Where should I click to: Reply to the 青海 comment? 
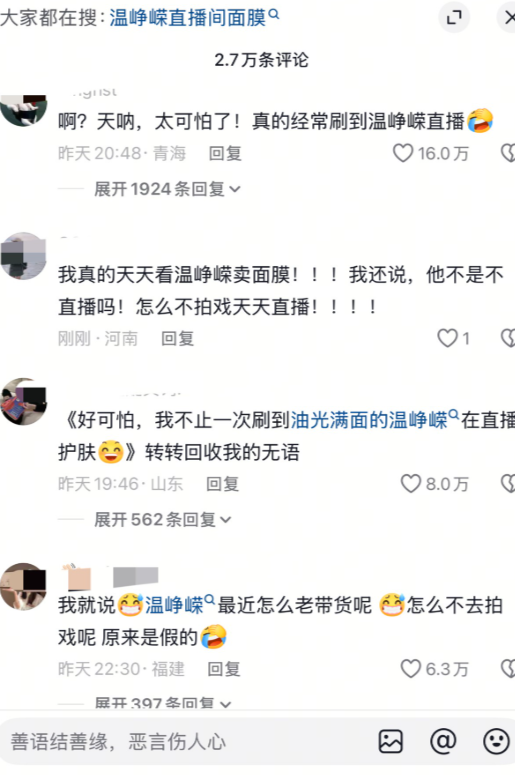click(225, 153)
